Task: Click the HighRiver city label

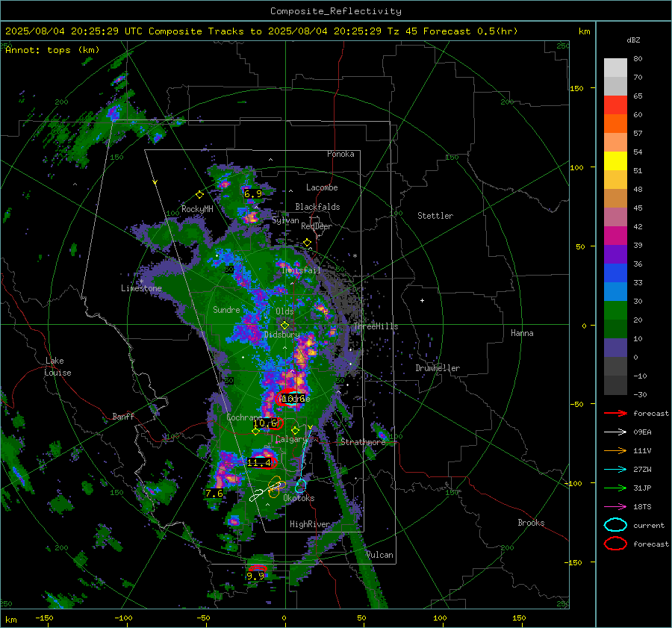Action: tap(309, 524)
